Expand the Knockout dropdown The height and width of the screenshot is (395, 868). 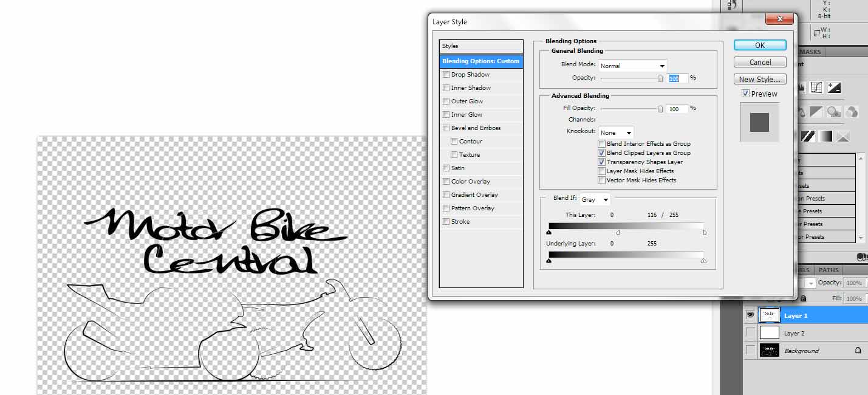616,132
